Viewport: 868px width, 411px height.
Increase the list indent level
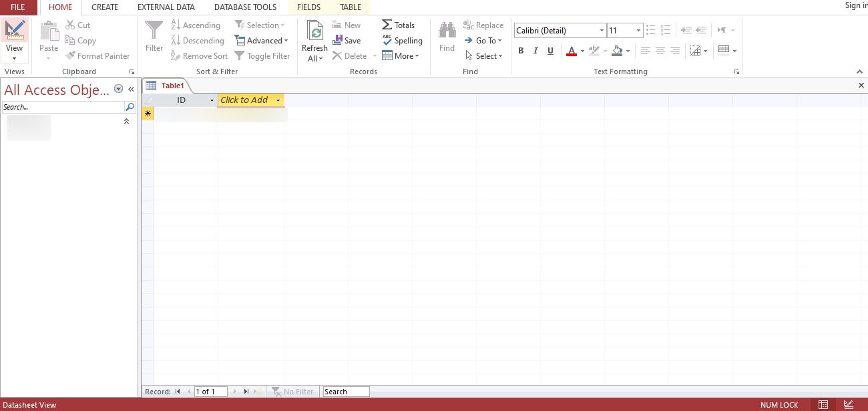701,30
